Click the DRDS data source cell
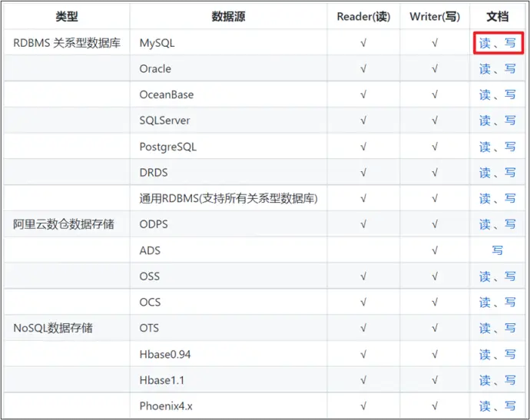 (228, 173)
